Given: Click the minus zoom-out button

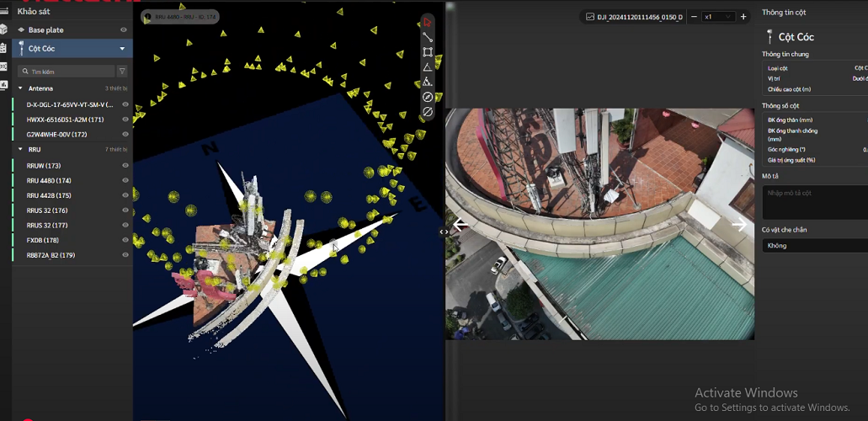Looking at the screenshot, I should click(x=694, y=17).
